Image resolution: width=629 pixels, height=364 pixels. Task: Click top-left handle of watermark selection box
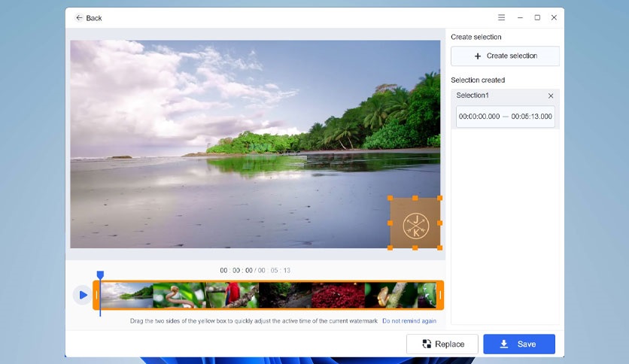pos(390,198)
